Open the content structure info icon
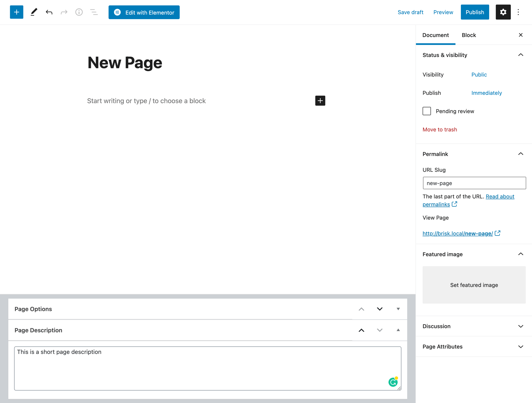This screenshot has width=532, height=403. click(x=79, y=12)
